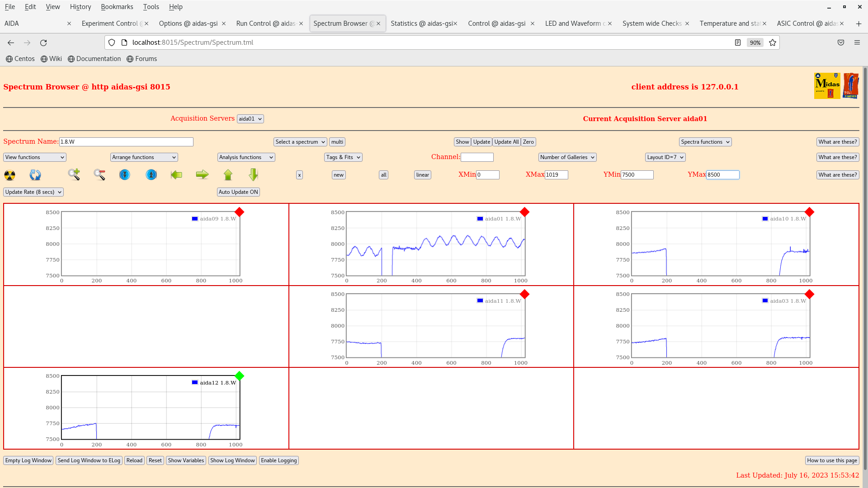The image size is (868, 488).
Task: Zoom in with the green-plus magnifier
Action: pos(74,174)
